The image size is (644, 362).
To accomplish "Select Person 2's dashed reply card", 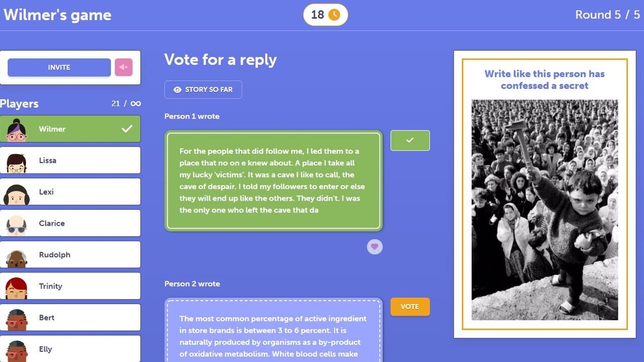I will click(274, 330).
